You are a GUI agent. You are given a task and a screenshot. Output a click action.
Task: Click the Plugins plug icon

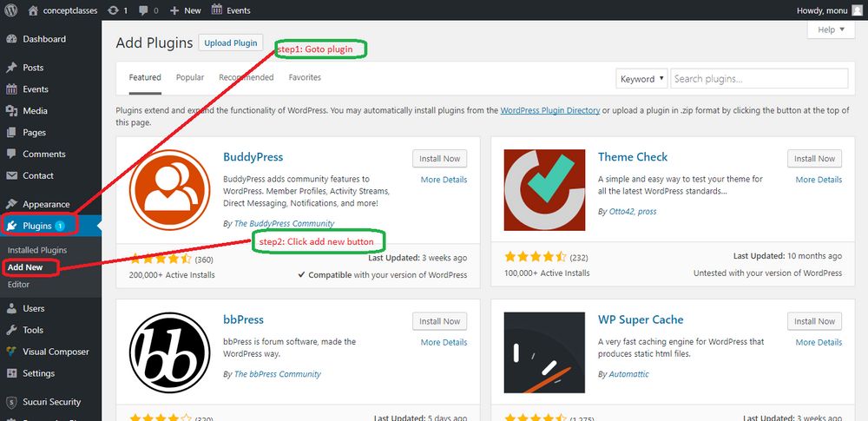pos(11,226)
